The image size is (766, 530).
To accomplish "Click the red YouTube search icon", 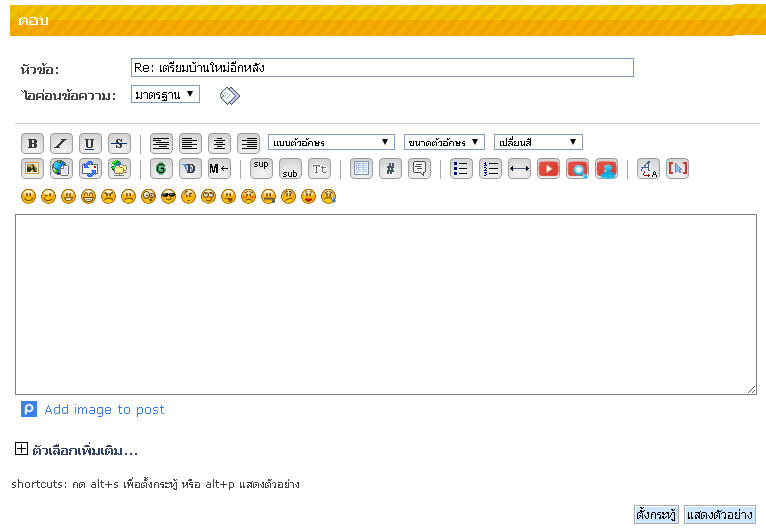I will pos(577,169).
